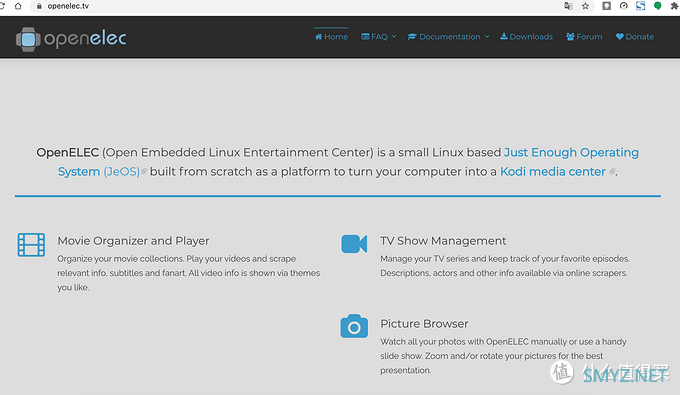Open the FAQ menu

click(379, 37)
